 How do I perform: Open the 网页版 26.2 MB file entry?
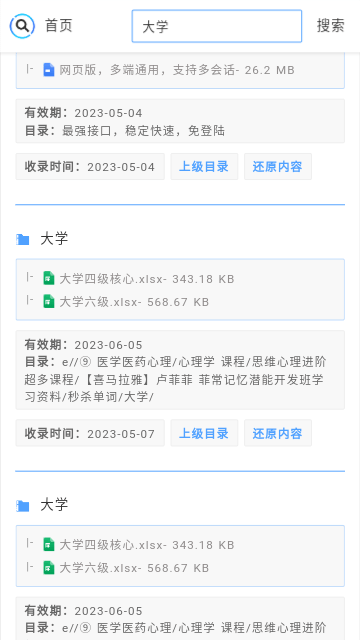177,70
